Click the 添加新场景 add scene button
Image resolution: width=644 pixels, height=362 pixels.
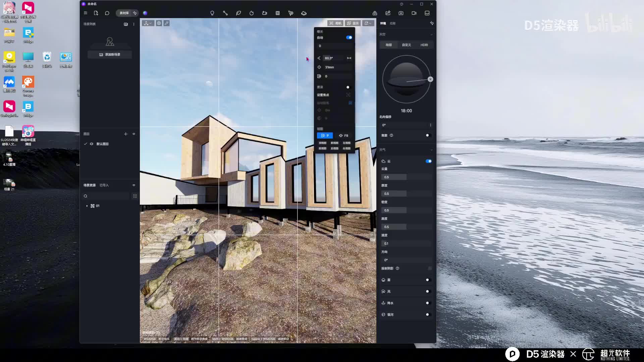[110, 54]
